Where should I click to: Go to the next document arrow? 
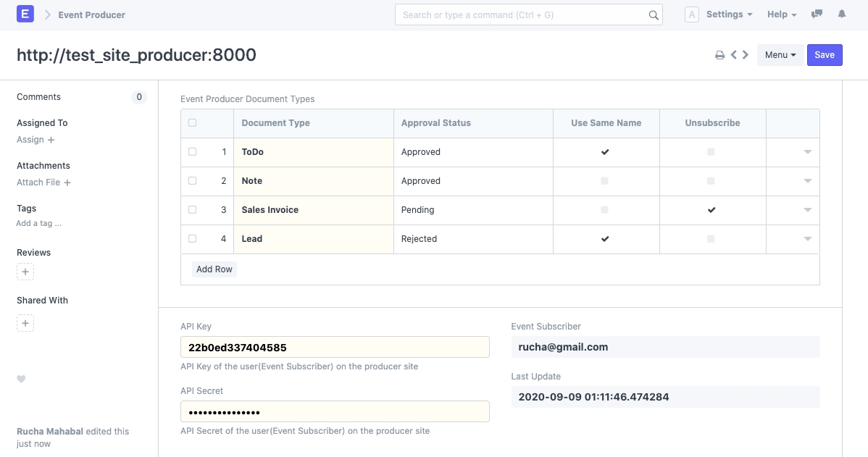[746, 55]
